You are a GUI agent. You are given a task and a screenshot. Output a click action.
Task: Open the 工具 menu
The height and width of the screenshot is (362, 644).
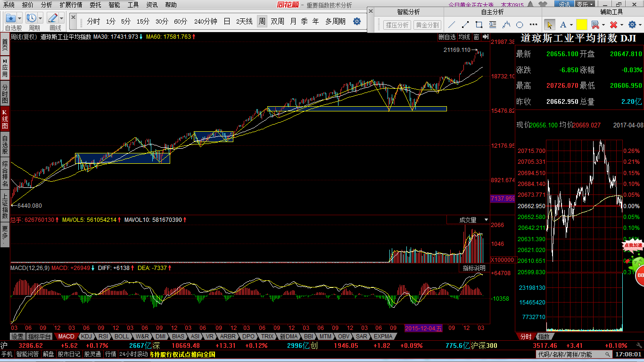pos(133,4)
